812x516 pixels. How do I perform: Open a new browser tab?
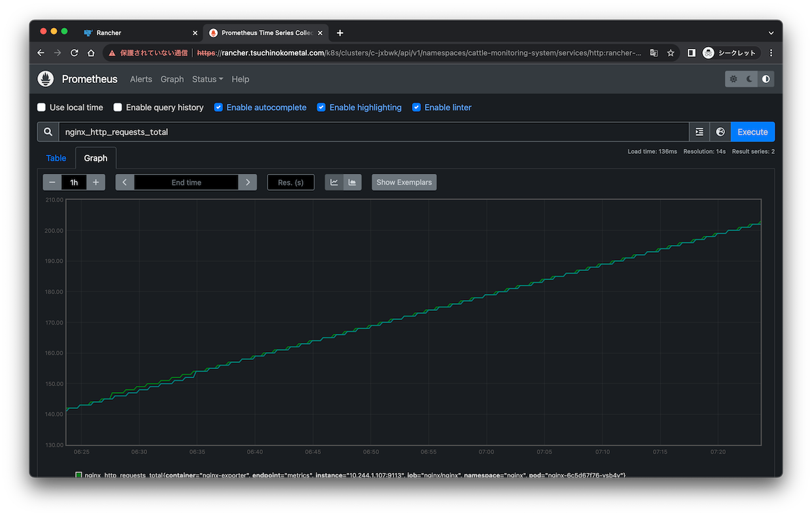click(340, 33)
